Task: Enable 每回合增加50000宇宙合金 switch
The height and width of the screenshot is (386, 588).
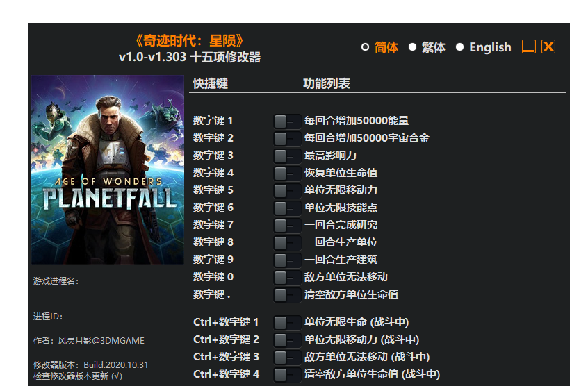Action: pyautogui.click(x=287, y=139)
